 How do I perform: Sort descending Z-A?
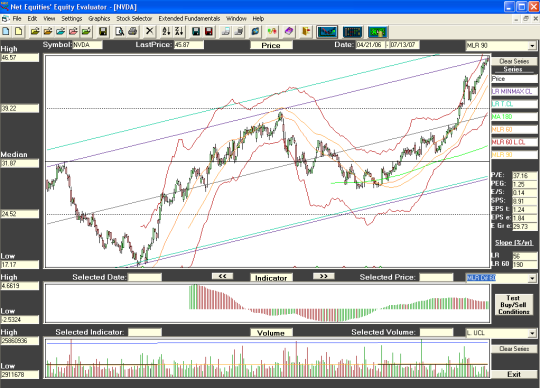(x=179, y=31)
